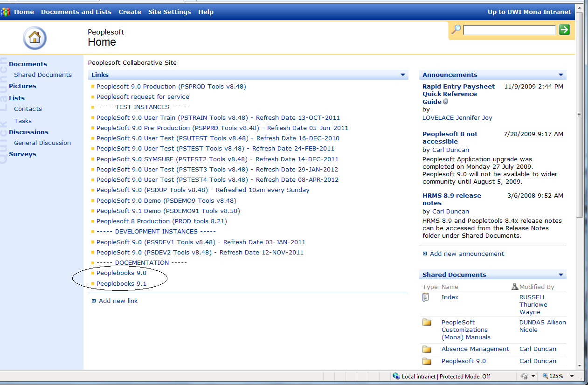This screenshot has height=385, width=588.
Task: Expand the Announcements web part menu arrow
Action: click(561, 75)
